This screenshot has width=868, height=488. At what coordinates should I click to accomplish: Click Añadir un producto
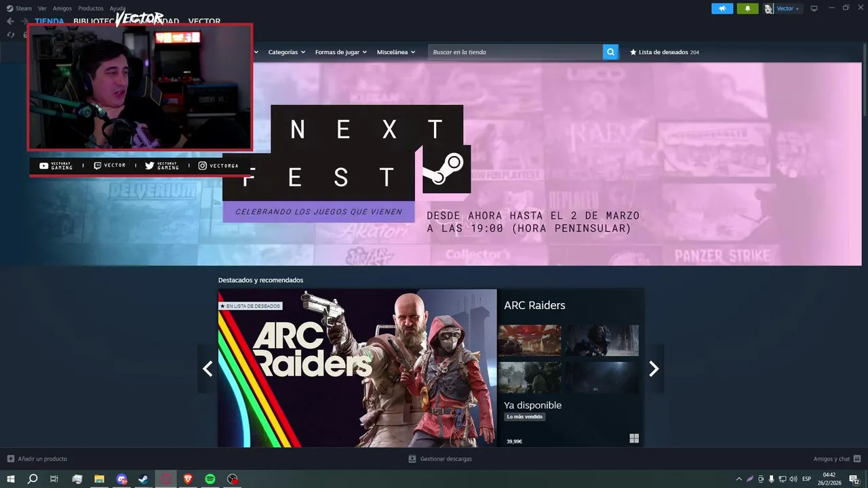[x=42, y=459]
